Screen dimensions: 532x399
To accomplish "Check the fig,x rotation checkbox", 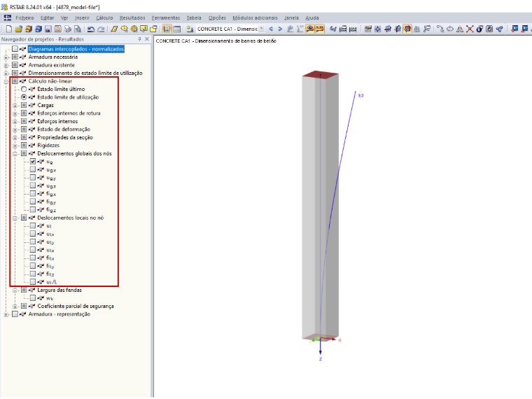I will [x=33, y=193].
